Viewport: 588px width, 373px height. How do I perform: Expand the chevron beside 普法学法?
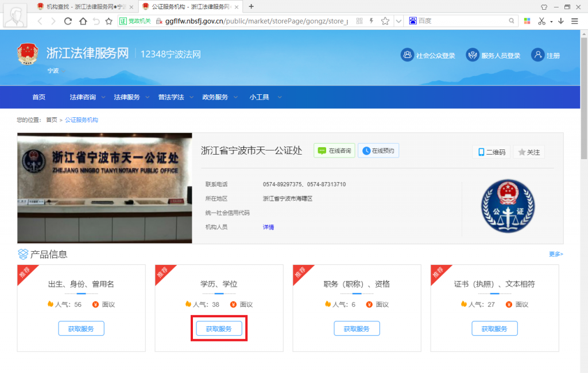192,97
